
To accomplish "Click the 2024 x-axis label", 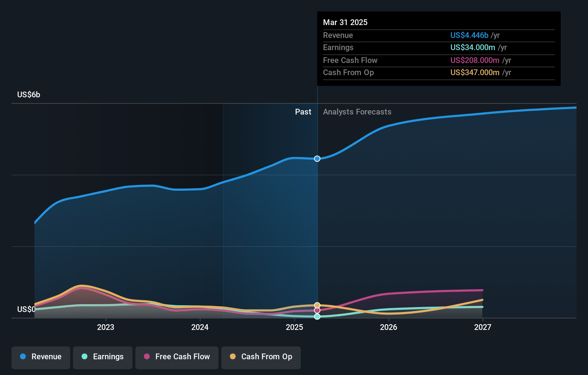I will point(200,327).
